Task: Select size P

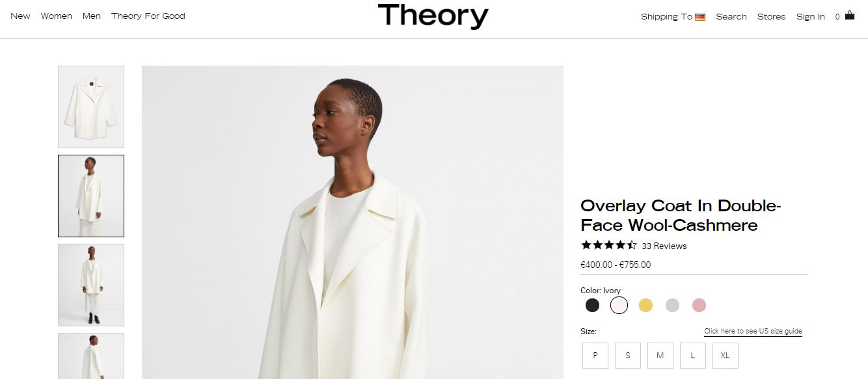Action: [595, 356]
